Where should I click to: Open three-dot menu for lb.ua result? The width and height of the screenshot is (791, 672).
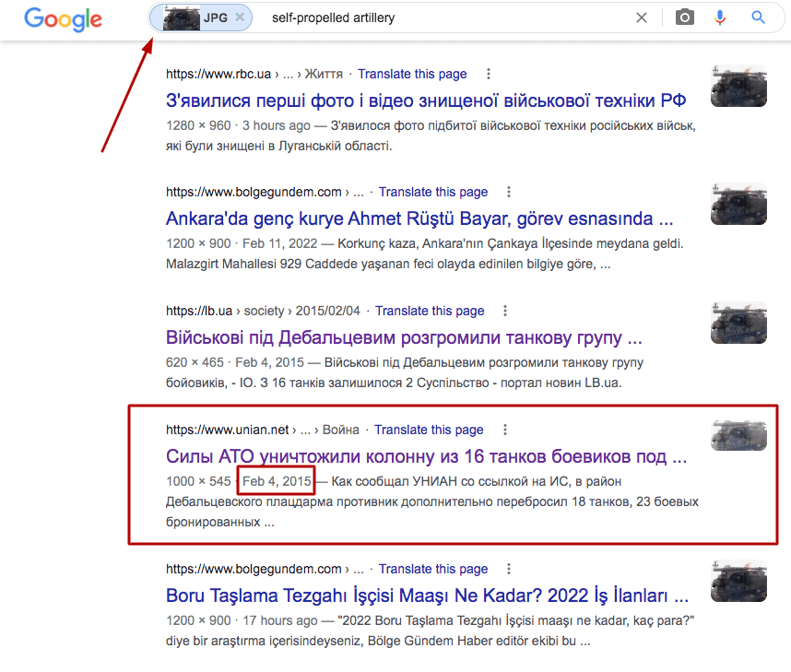point(505,311)
